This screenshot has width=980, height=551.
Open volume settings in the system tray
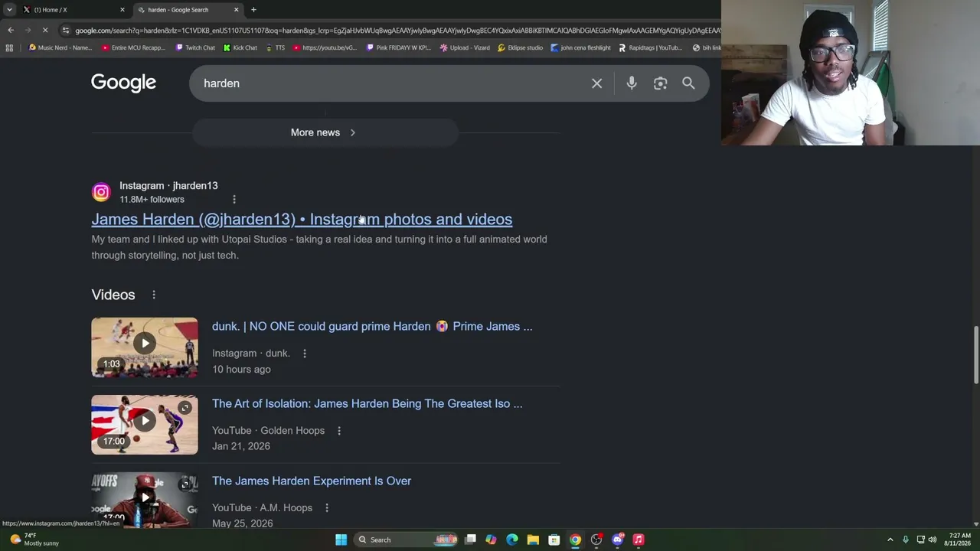pyautogui.click(x=933, y=540)
